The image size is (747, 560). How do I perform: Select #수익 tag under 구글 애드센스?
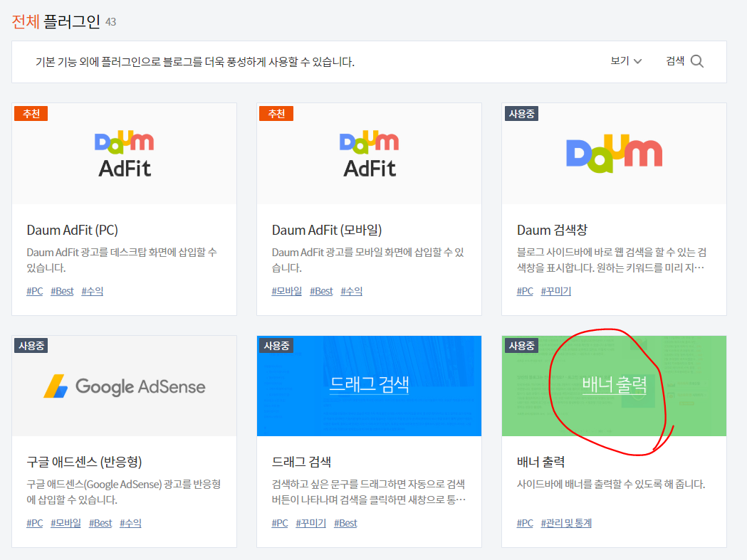(130, 523)
